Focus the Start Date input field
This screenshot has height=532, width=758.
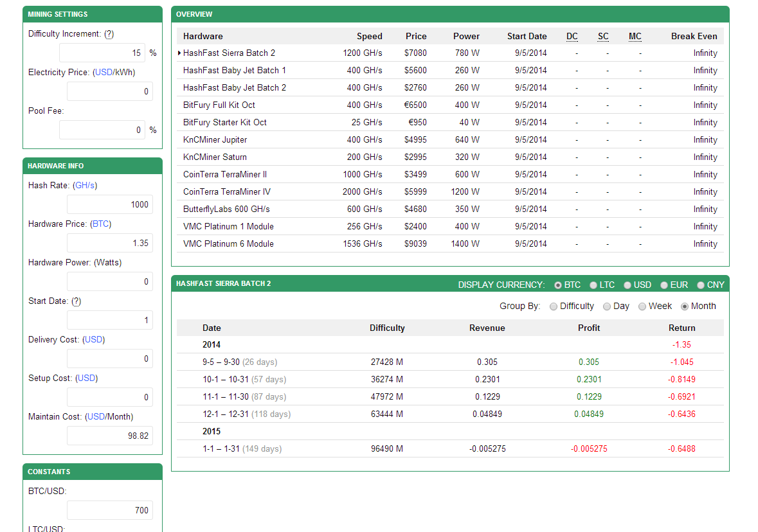point(110,321)
